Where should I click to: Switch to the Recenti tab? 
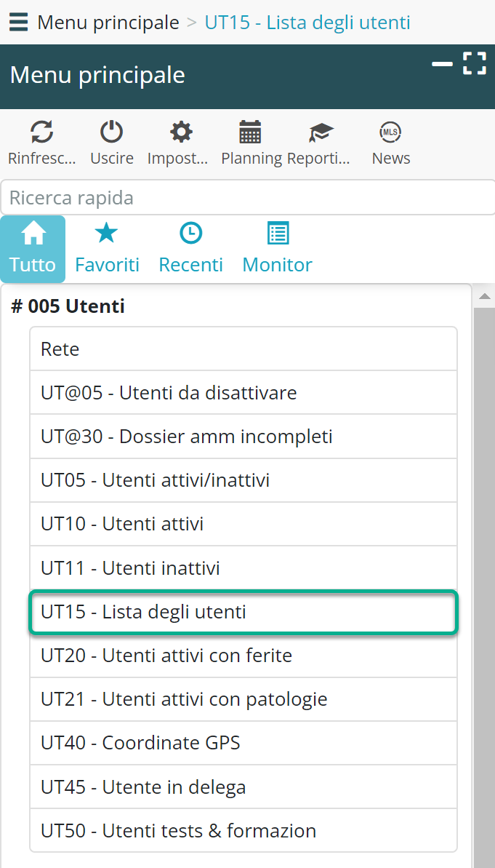[x=190, y=249]
